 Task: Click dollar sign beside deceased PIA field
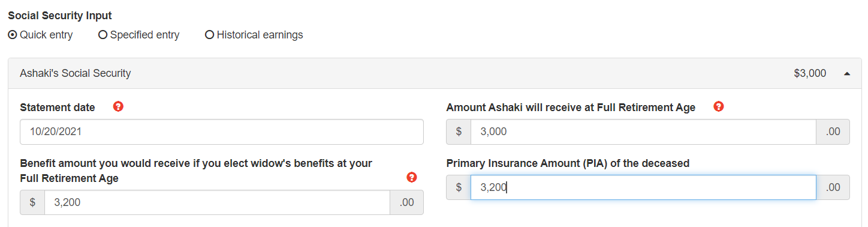[x=459, y=187]
